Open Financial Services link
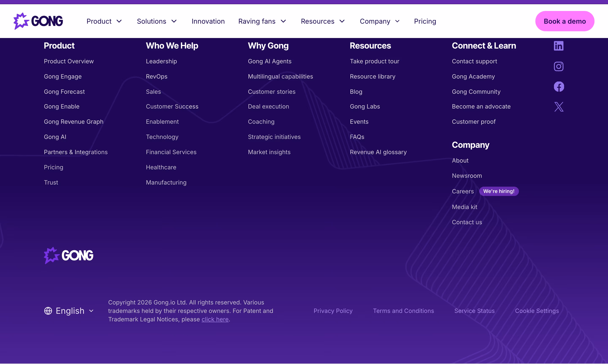 [171, 152]
